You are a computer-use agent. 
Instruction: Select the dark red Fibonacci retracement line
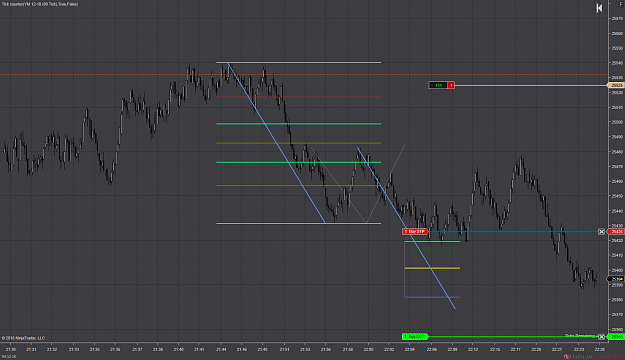(299, 97)
